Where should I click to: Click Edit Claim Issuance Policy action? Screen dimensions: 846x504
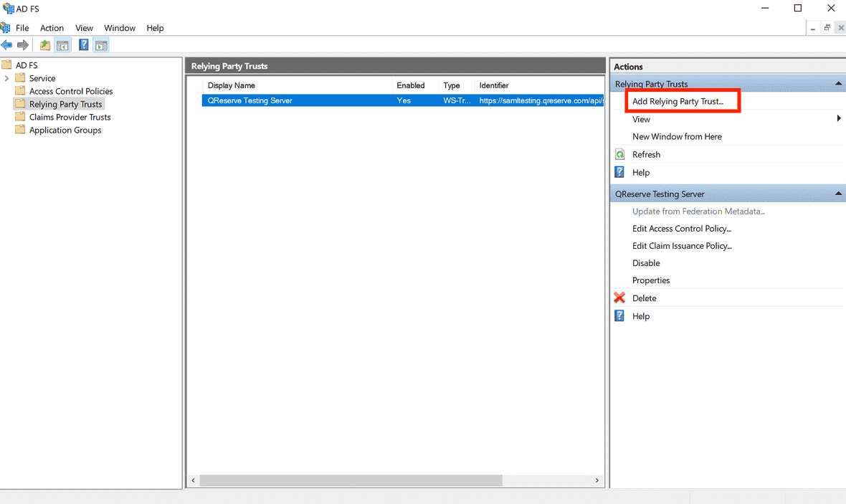coord(682,246)
